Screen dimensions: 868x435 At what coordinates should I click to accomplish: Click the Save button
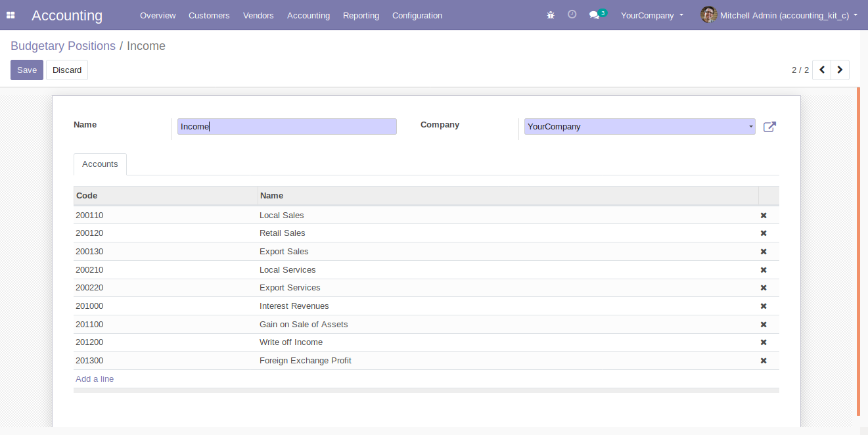pyautogui.click(x=27, y=70)
